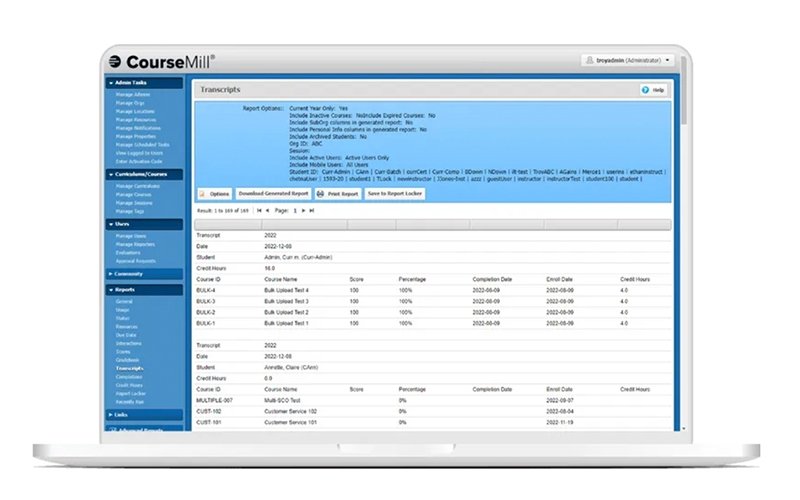This screenshot has width=800, height=500.
Task: Click the Options button with page icon
Action: tap(215, 194)
